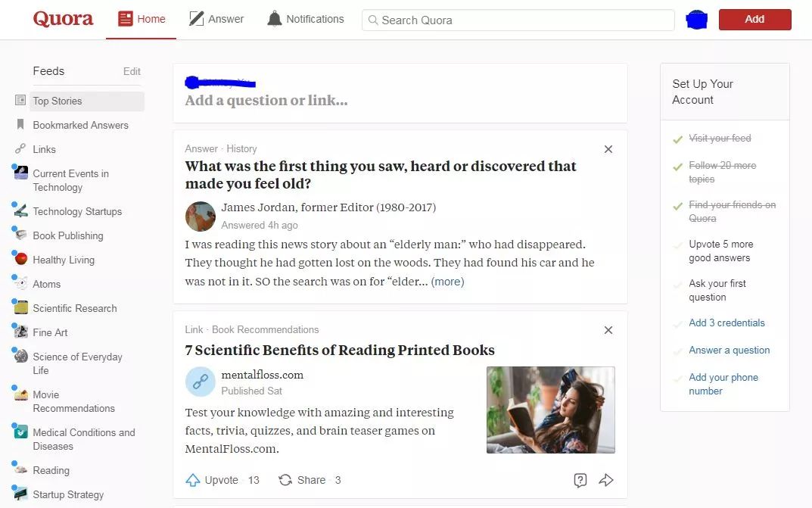Click the Upvote arrow icon
This screenshot has width=812, height=508.
point(193,480)
